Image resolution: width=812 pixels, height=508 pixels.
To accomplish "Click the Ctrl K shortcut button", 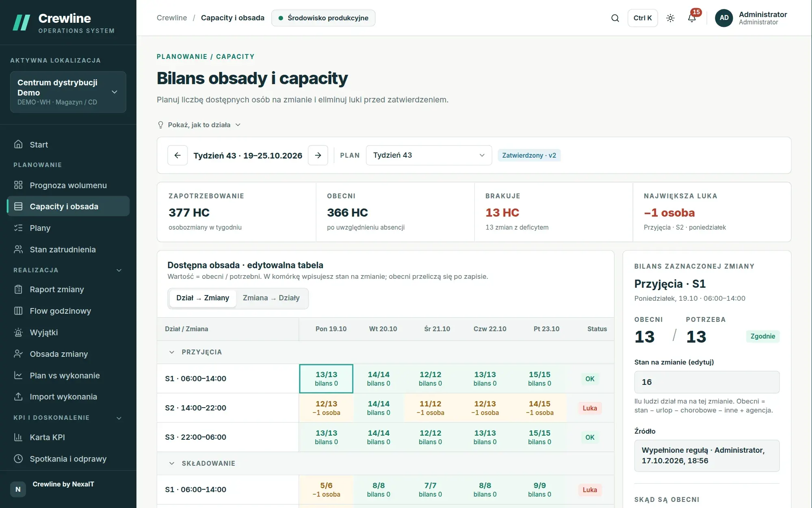I will click(642, 18).
